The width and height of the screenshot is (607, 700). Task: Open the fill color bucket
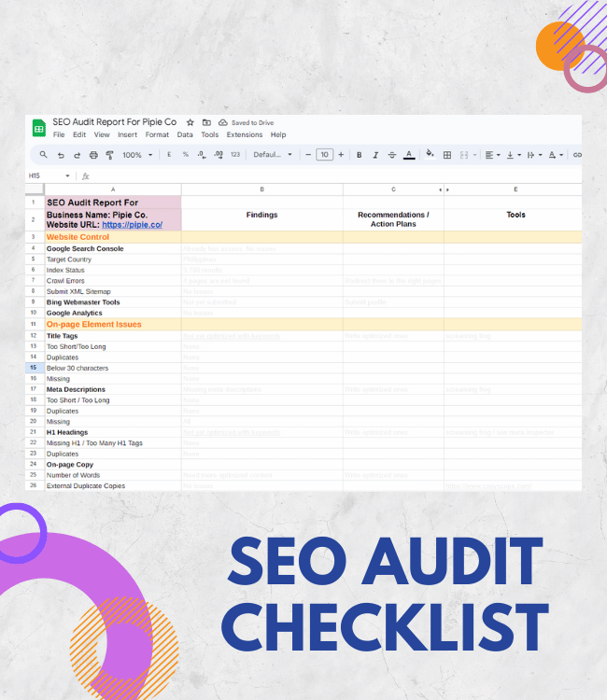coord(430,154)
